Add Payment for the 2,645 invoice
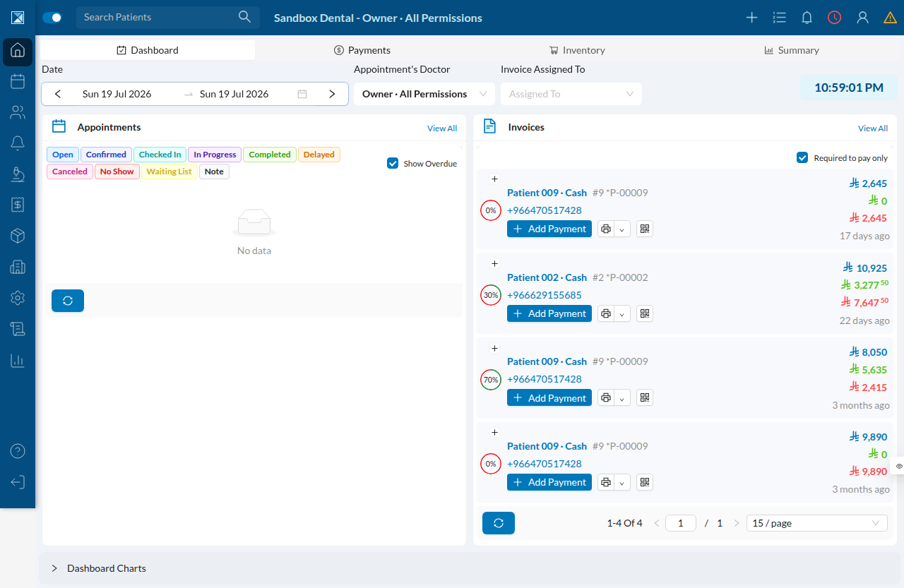The image size is (904, 588). pos(549,229)
